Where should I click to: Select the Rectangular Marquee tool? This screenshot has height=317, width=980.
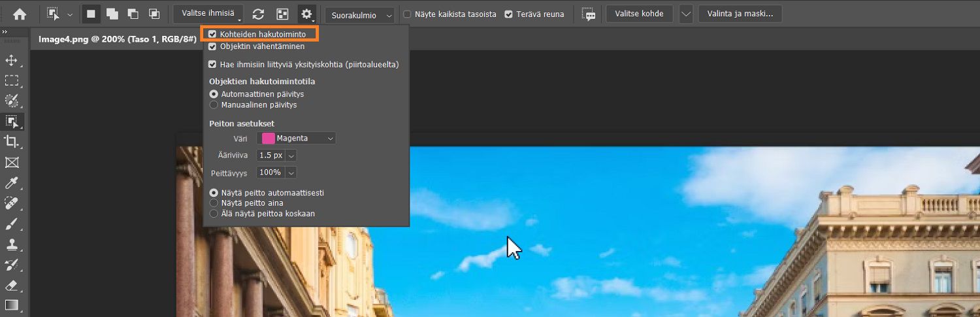tap(12, 80)
